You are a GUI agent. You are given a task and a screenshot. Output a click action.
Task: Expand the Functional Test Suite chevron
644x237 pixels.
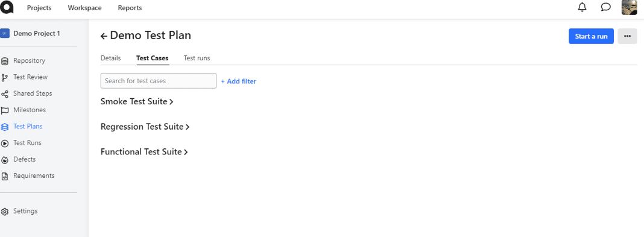[x=186, y=153]
